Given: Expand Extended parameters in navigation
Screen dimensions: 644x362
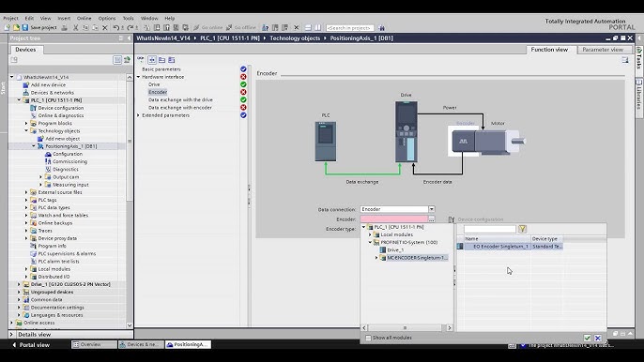Looking at the screenshot, I should 138,115.
